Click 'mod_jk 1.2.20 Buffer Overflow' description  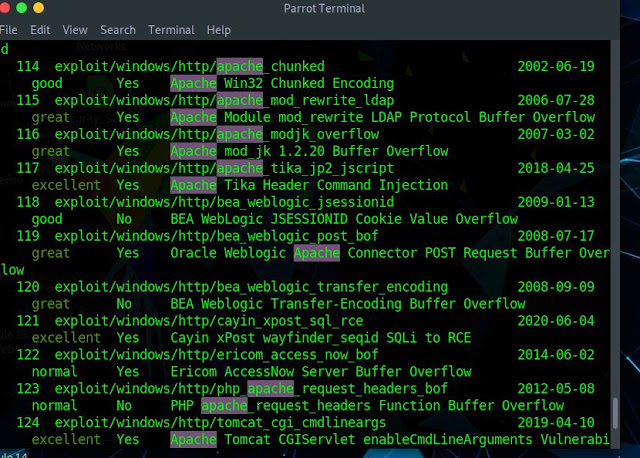(336, 151)
